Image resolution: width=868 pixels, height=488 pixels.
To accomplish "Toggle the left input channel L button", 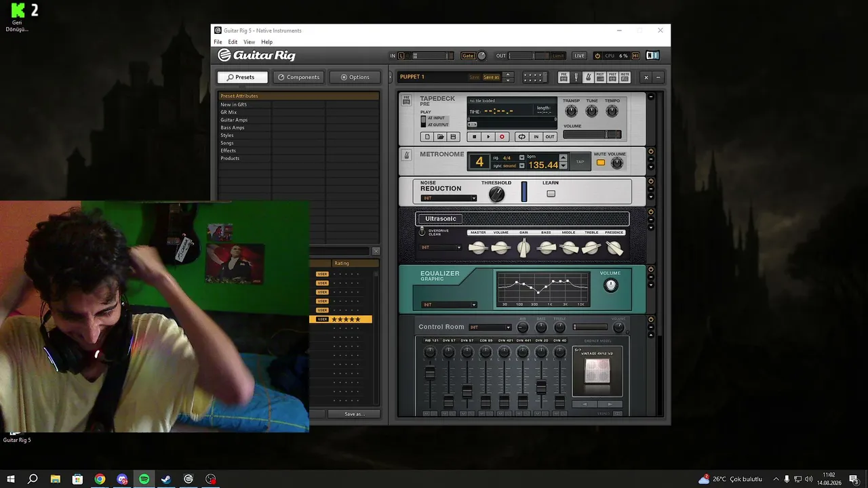I will point(401,56).
